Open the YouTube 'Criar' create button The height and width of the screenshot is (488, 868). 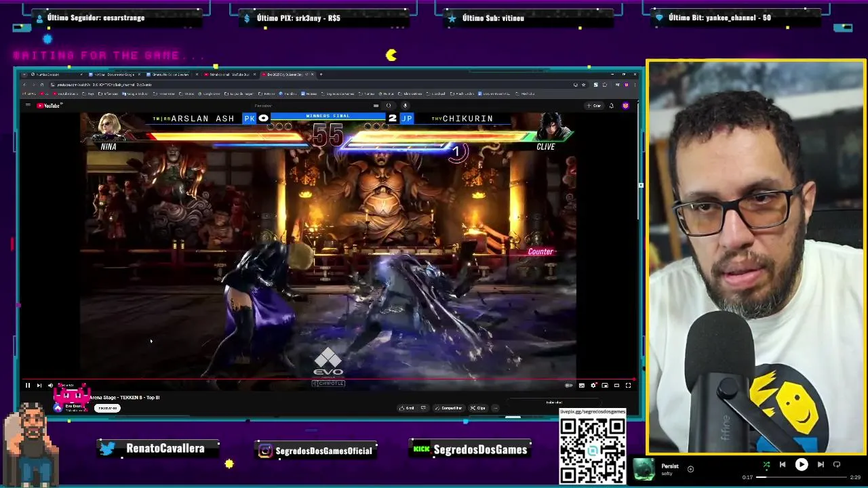click(x=594, y=106)
